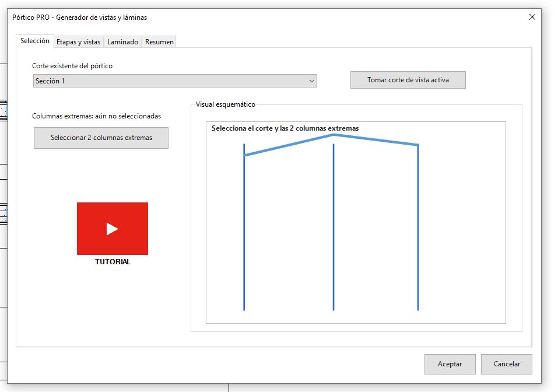Image resolution: width=558 pixels, height=392 pixels.
Task: Switch to the Etapas y vistas tab
Action: [x=78, y=42]
